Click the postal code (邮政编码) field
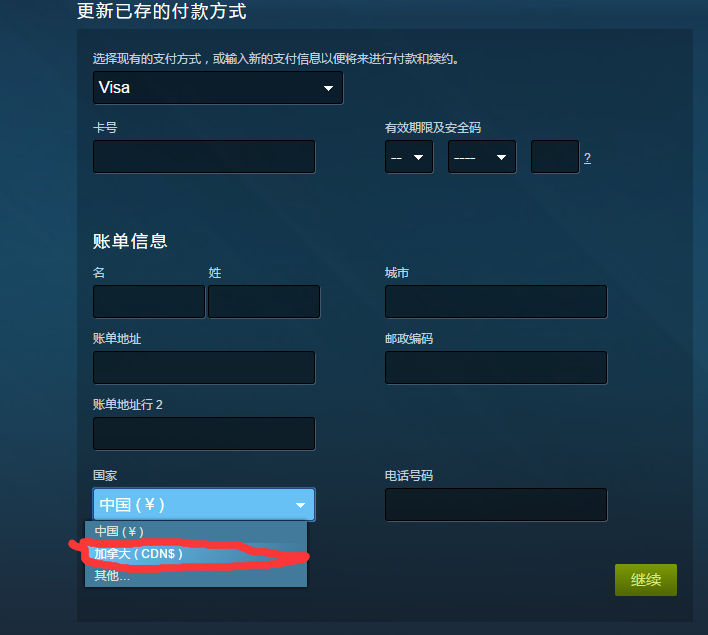708x635 pixels. pos(496,367)
